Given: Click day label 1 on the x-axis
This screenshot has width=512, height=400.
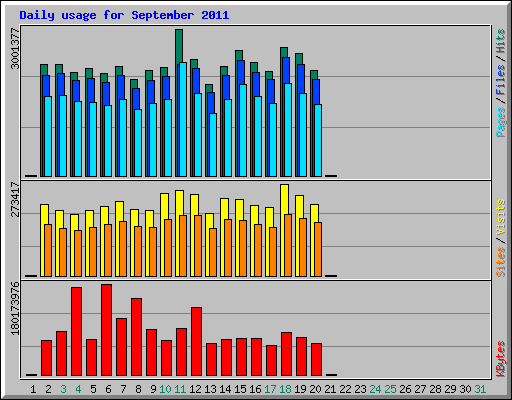Looking at the screenshot, I should point(33,389).
